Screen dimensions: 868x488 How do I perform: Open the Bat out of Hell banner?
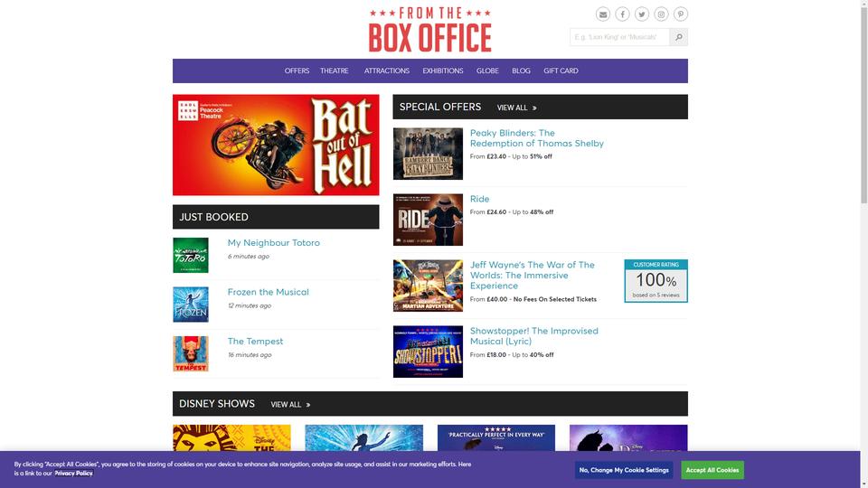click(x=276, y=145)
